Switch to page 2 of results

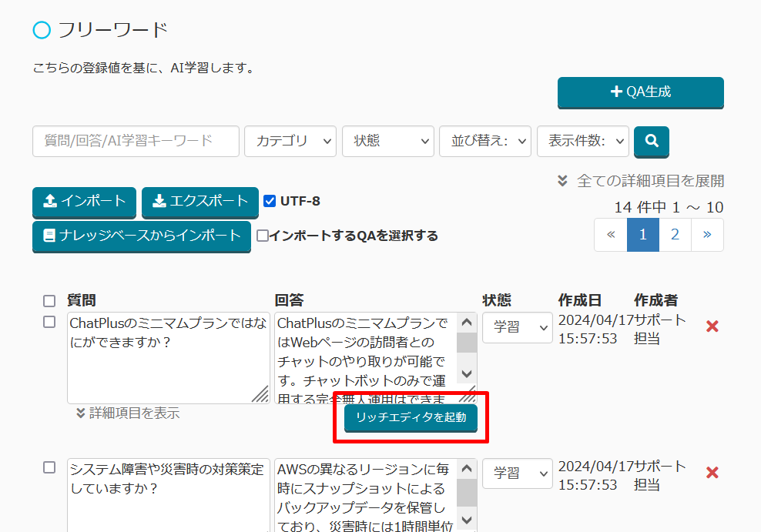(675, 235)
